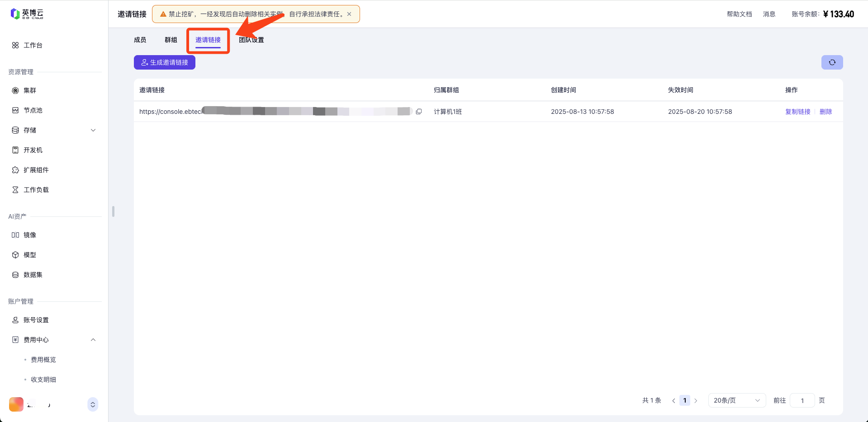Switch to the 成员 members tab
The image size is (868, 422).
(140, 40)
